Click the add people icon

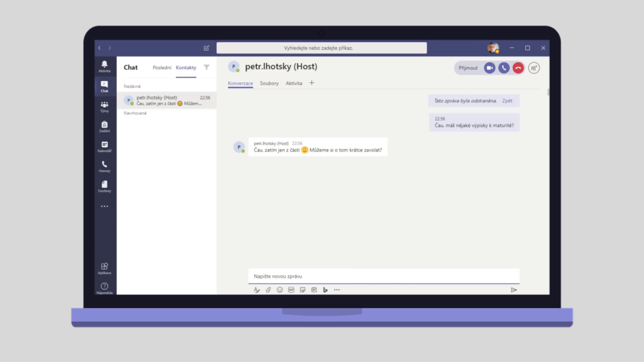[x=534, y=68]
